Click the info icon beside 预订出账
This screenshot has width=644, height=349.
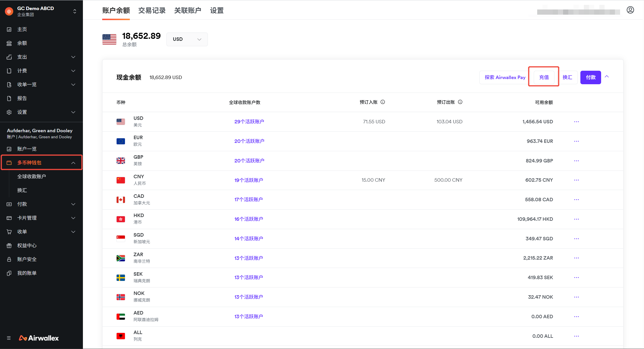[460, 102]
